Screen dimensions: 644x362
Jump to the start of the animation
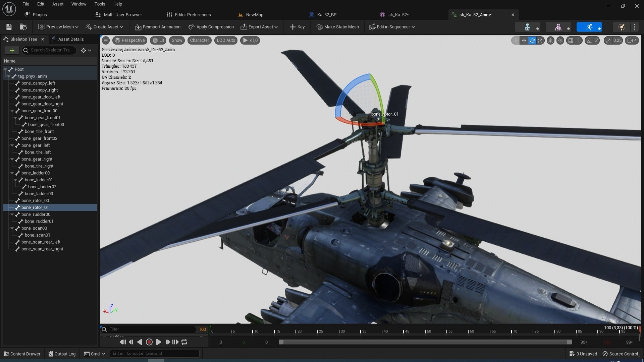pyautogui.click(x=123, y=342)
